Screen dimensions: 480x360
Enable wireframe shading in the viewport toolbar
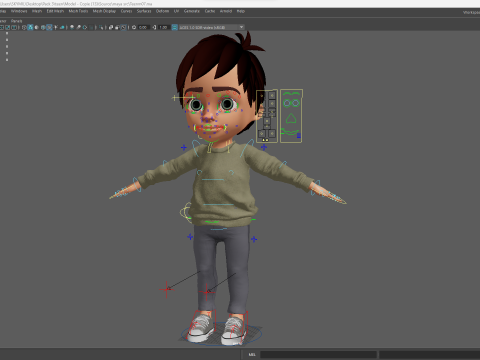(x=24, y=27)
